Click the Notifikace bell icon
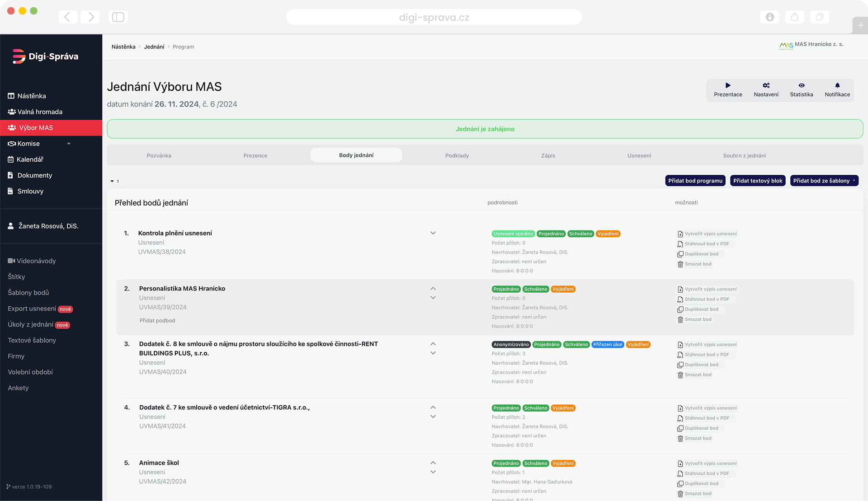868x501 pixels. pos(837,85)
